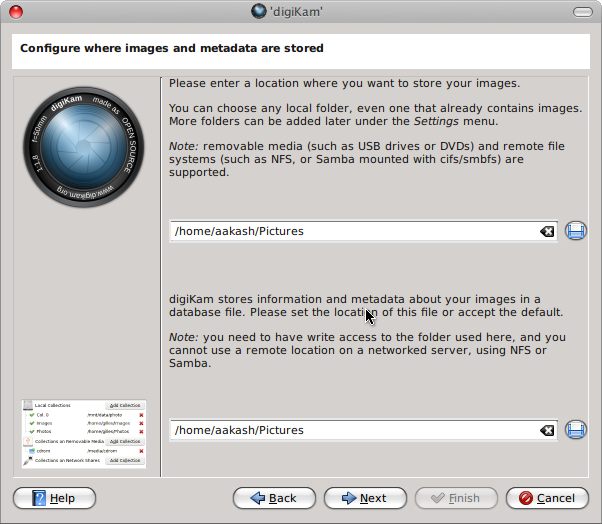Clear the database location path field

[x=547, y=430]
